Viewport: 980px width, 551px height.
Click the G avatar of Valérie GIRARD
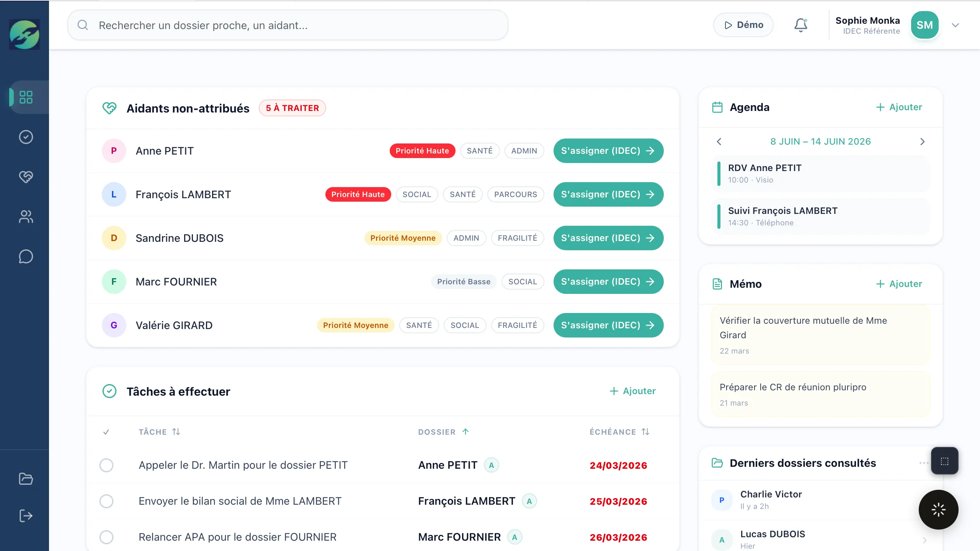click(114, 325)
